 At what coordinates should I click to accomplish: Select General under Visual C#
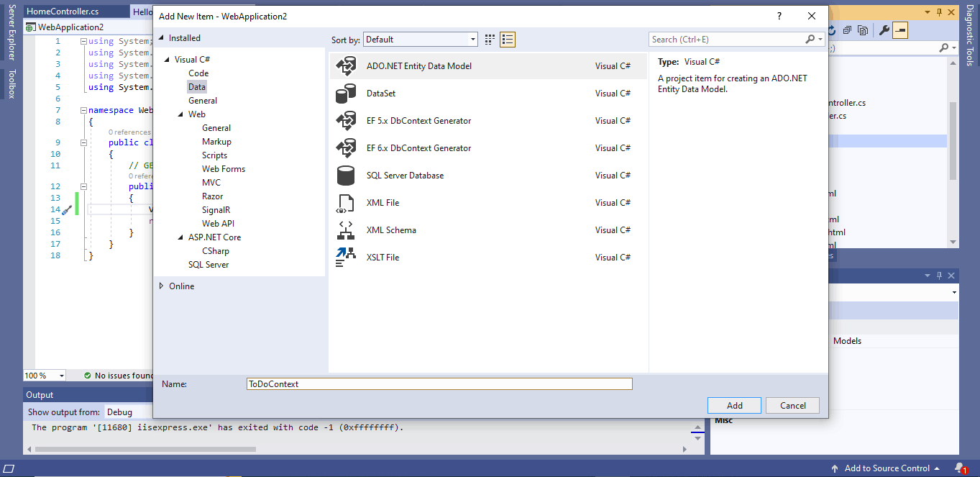click(x=203, y=101)
